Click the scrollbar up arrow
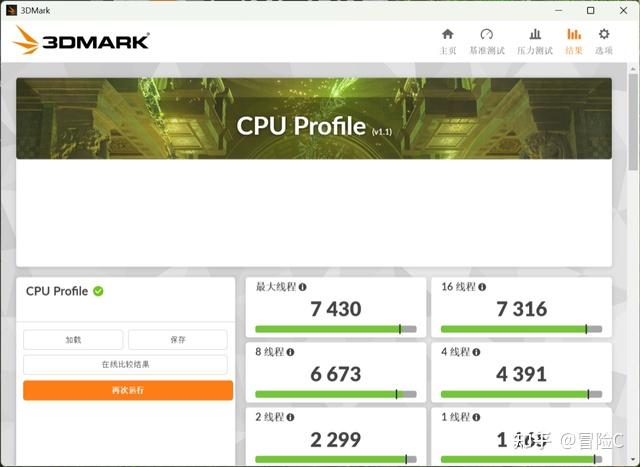 coord(633,68)
